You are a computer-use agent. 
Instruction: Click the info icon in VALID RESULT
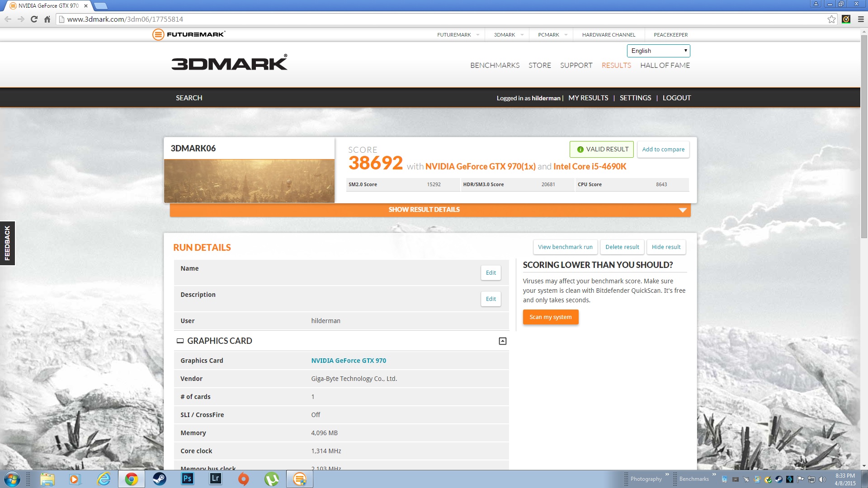[580, 150]
